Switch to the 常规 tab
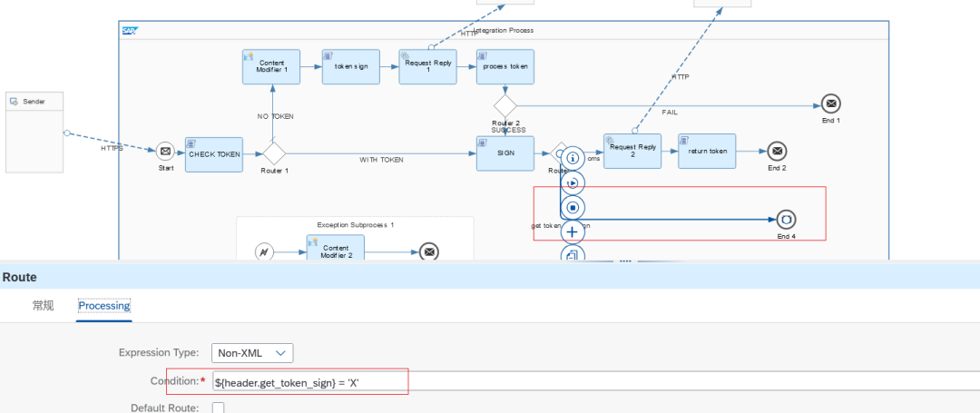980x413 pixels. pyautogui.click(x=44, y=306)
